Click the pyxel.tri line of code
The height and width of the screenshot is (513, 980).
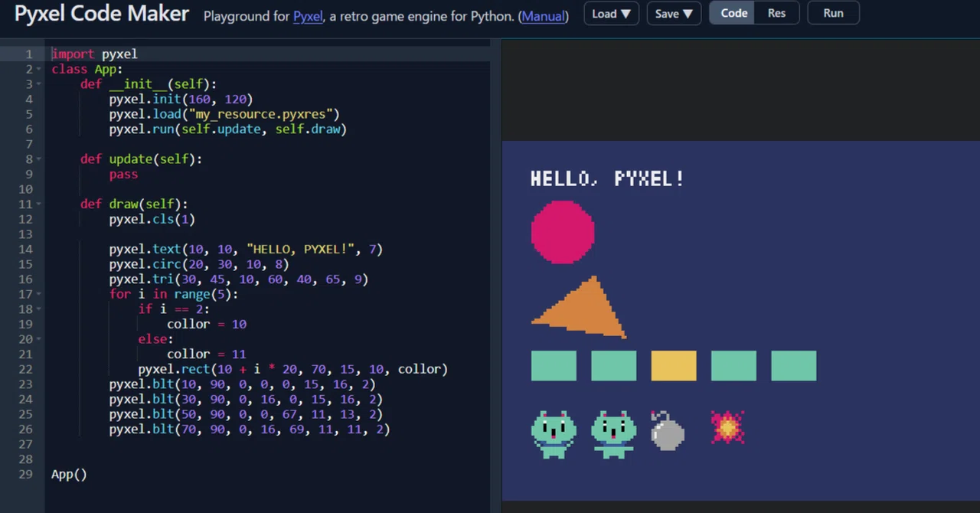click(239, 279)
